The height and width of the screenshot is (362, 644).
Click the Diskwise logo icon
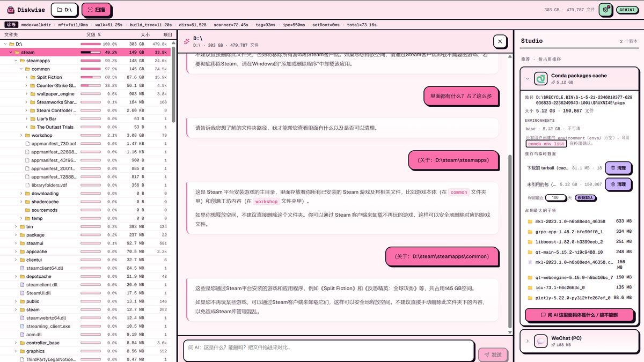click(x=10, y=10)
